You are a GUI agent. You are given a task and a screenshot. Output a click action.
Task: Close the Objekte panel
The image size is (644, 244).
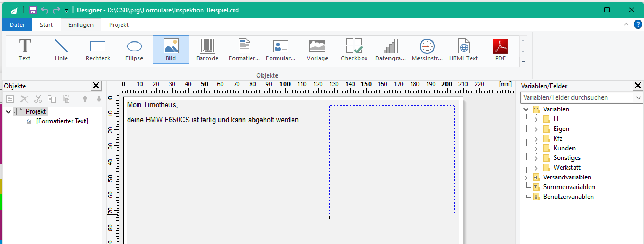coord(96,86)
